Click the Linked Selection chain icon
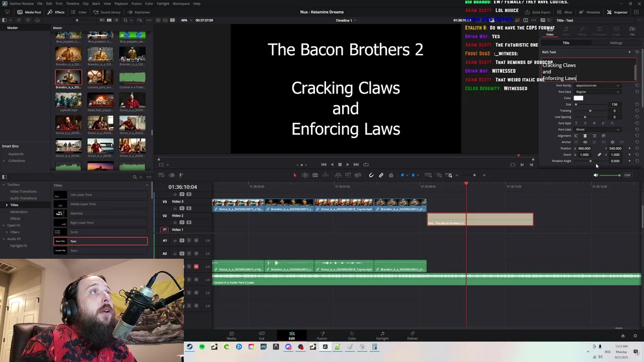This screenshot has height=362, width=644. [381, 175]
